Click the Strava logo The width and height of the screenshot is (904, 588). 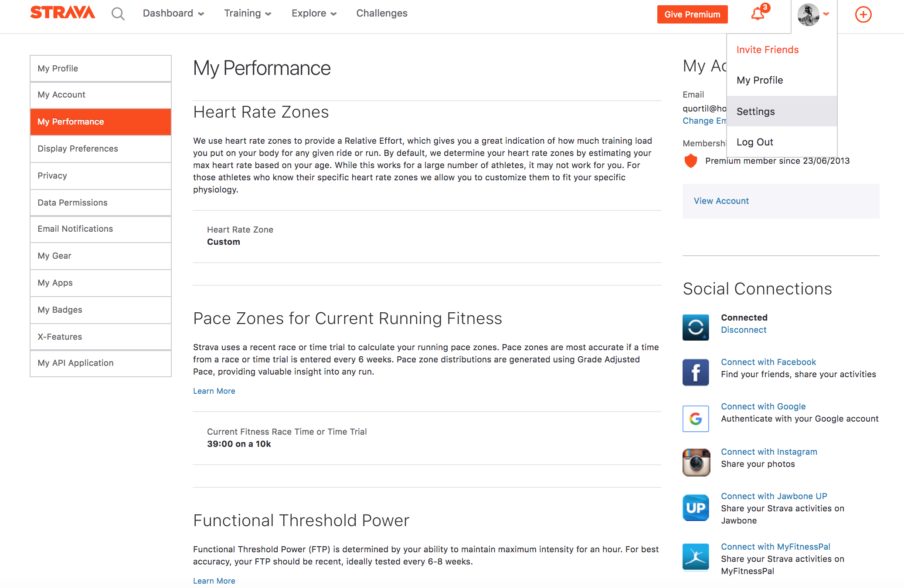(x=63, y=13)
